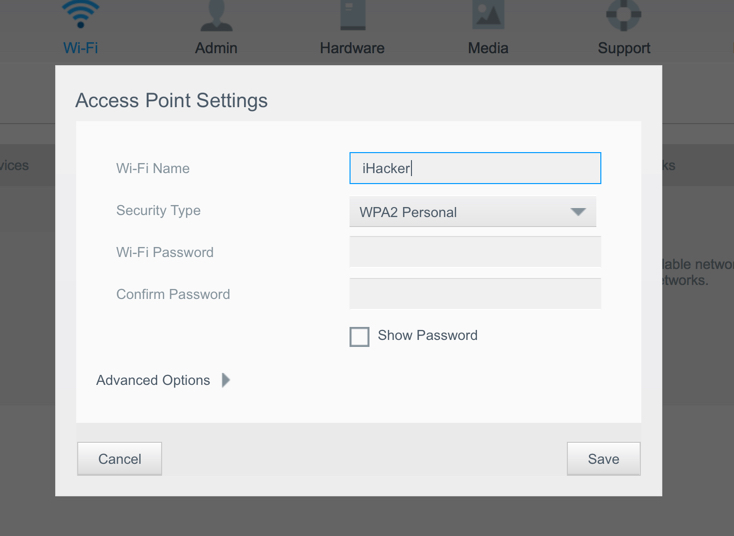734x536 pixels.
Task: Switch to the Hardware tab label
Action: click(x=352, y=48)
